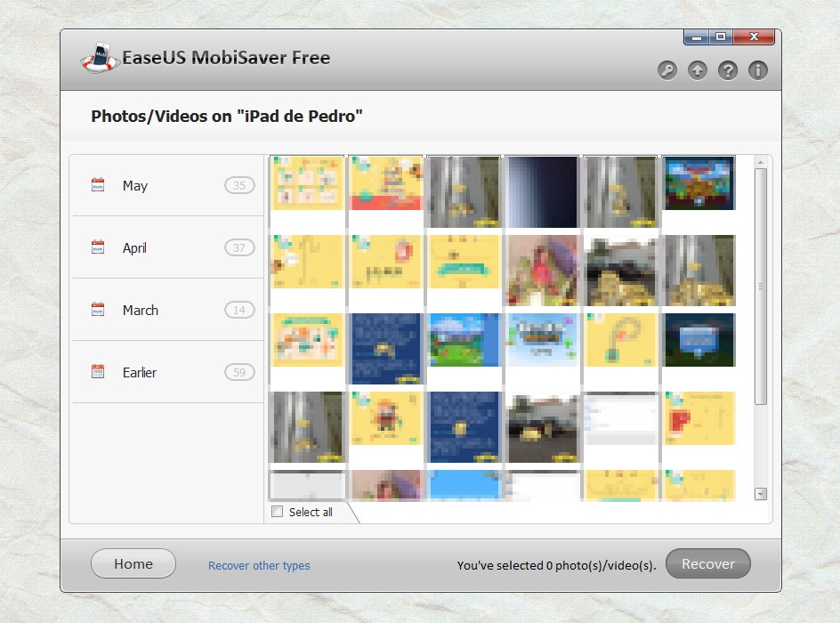This screenshot has height=623, width=840.
Task: Tick the Select all checkbox
Action: (277, 512)
